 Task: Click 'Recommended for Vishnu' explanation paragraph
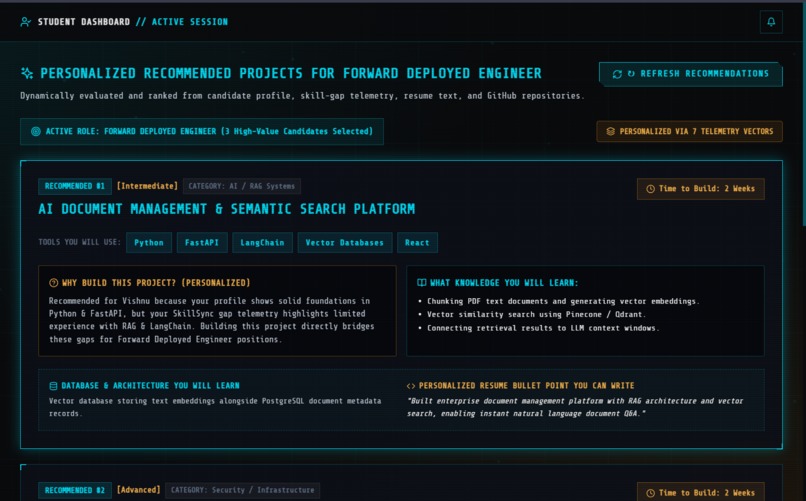click(212, 320)
